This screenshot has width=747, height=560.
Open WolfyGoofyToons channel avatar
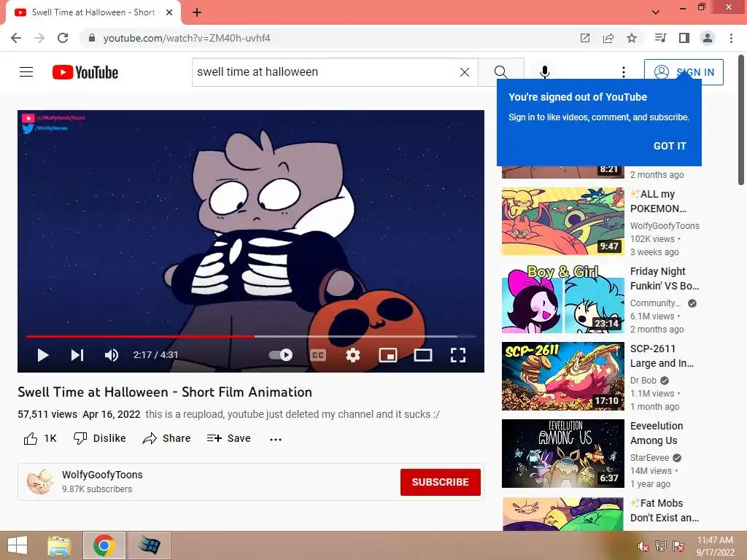40,481
